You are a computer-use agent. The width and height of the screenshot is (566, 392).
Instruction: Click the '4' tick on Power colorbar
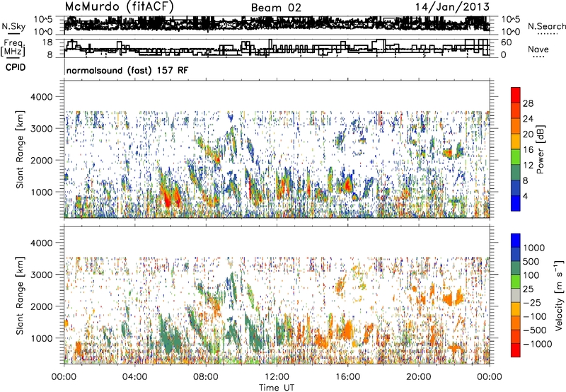[525, 197]
